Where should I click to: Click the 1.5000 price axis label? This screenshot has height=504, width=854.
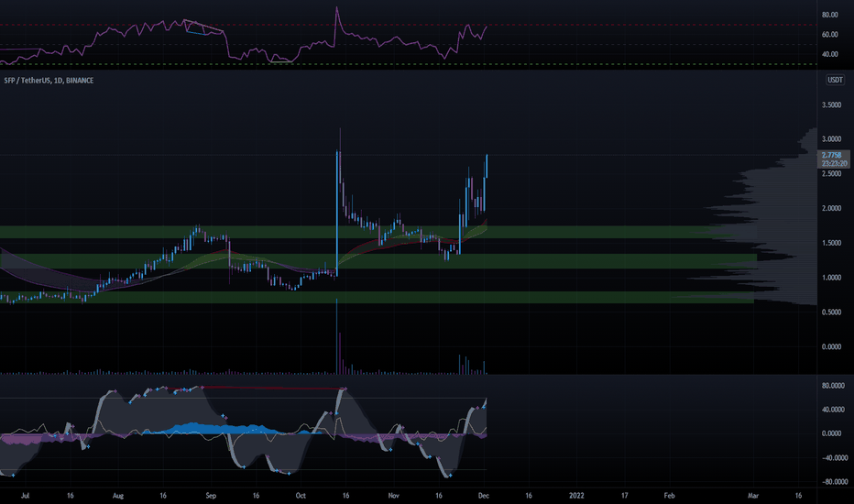831,243
